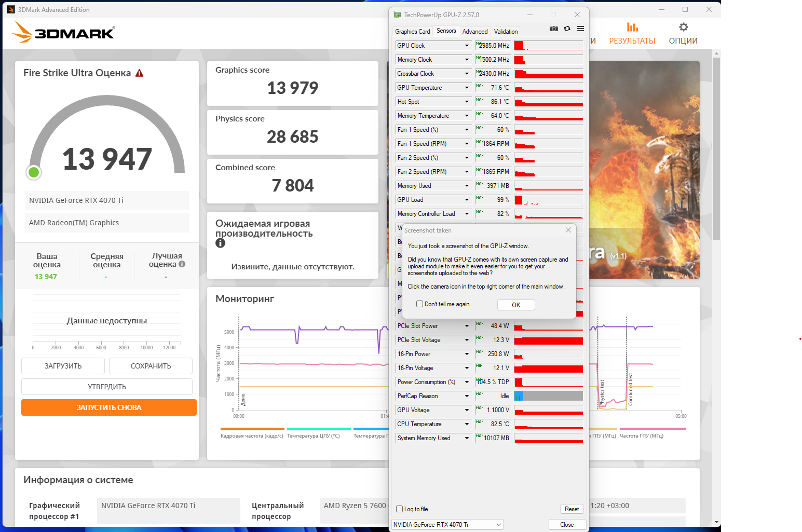This screenshot has height=532, width=802.
Task: Click the 3DMark vertical scrollbar thumb
Action: tap(717, 148)
